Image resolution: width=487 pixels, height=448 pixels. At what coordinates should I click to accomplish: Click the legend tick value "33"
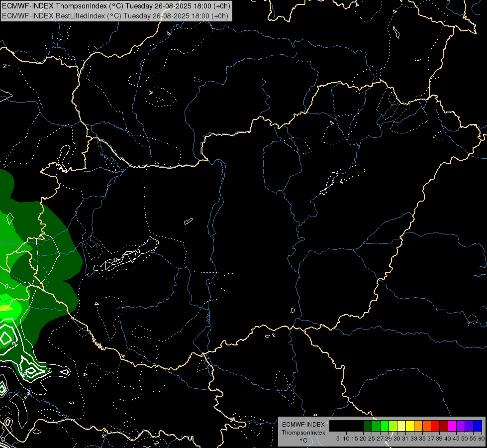coord(414,439)
